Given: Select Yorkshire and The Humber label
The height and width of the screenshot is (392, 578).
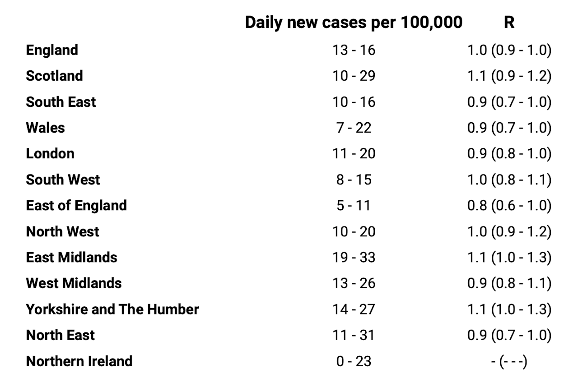Looking at the screenshot, I should [112, 309].
